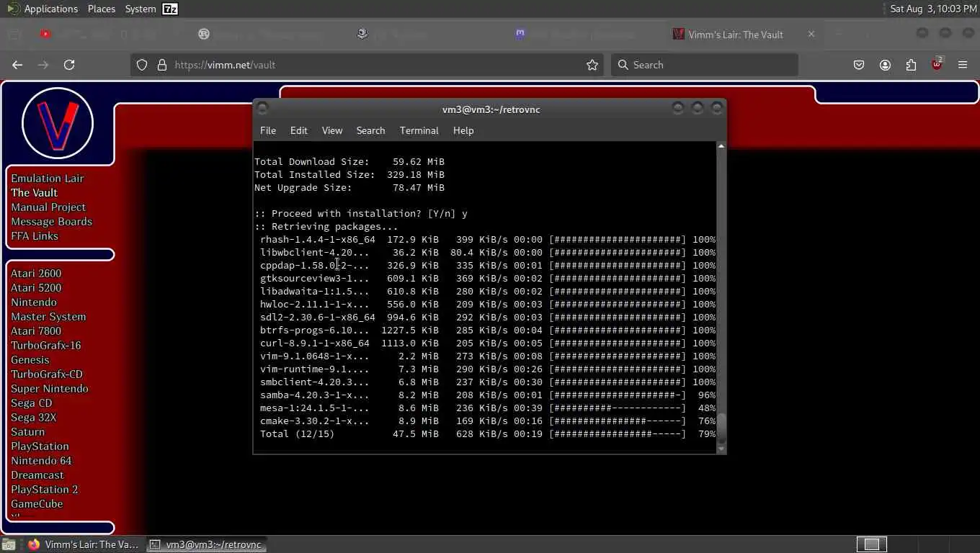
Task: Open the terminal Search menu
Action: pyautogui.click(x=370, y=130)
